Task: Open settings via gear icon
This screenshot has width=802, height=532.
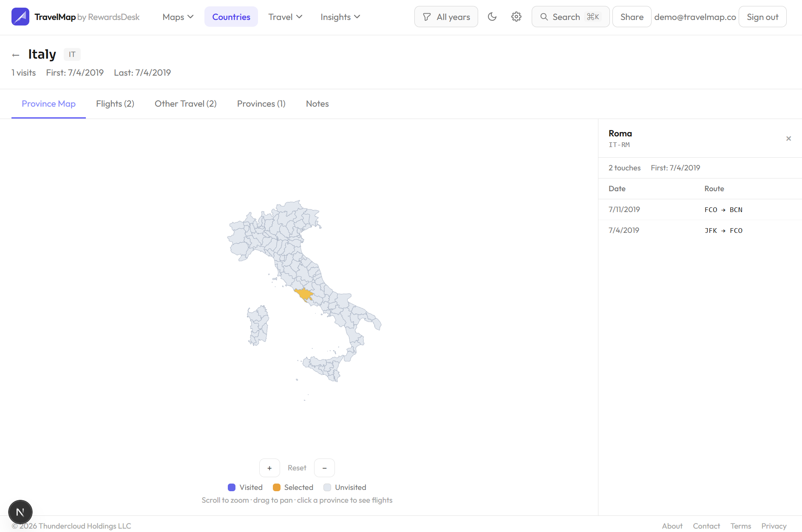Action: pyautogui.click(x=516, y=17)
